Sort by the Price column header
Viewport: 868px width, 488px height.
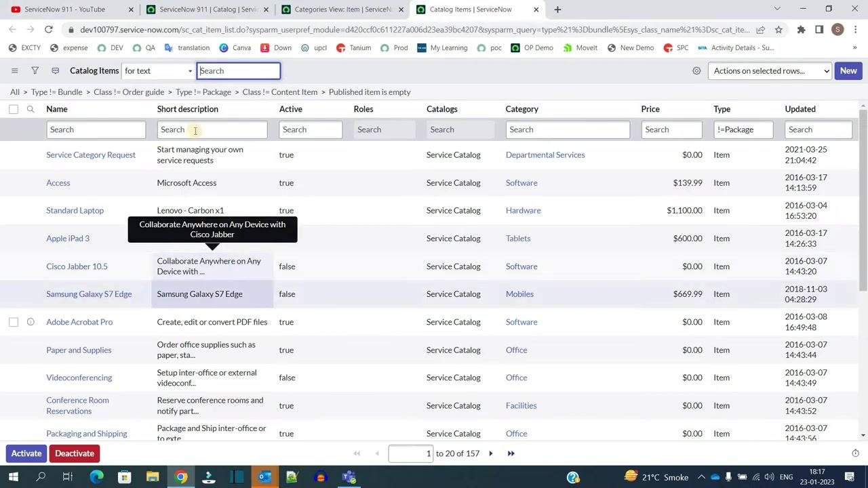(650, 109)
